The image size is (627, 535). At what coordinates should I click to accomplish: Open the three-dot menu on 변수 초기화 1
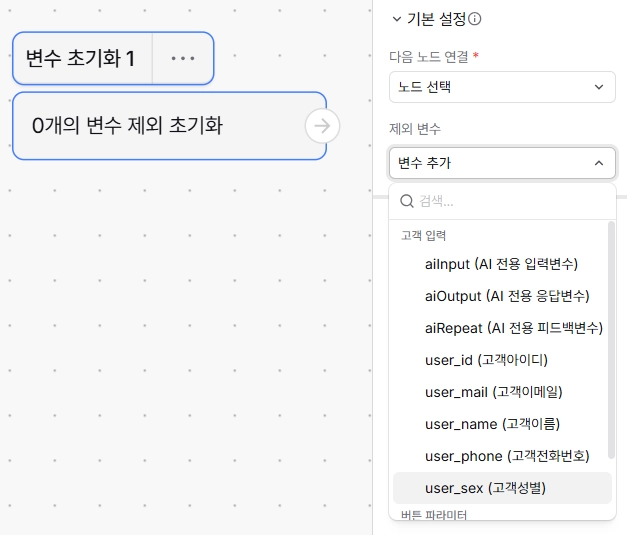[183, 58]
